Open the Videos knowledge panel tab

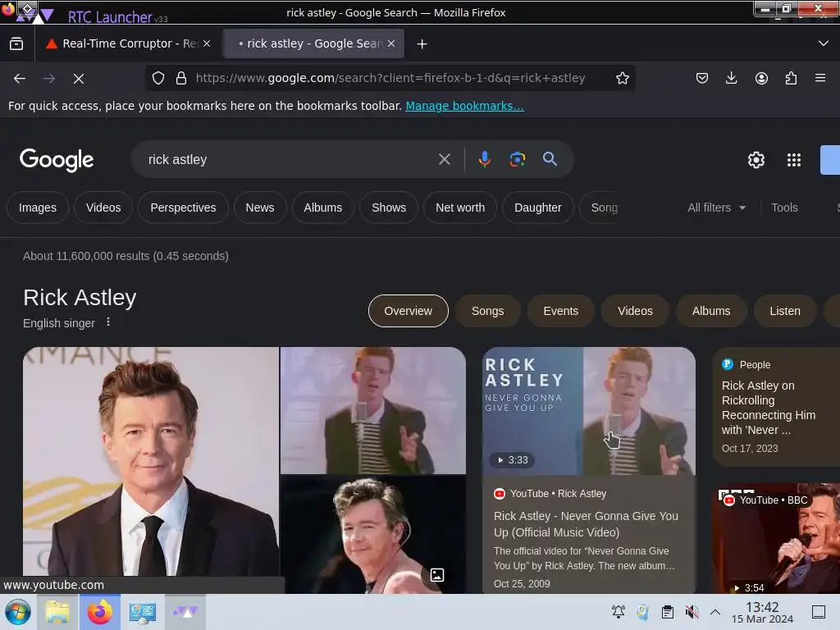tap(635, 311)
